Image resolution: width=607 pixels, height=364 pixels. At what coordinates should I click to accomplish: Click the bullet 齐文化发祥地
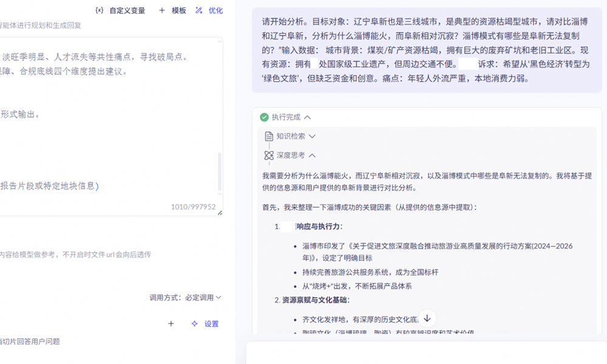pos(360,320)
